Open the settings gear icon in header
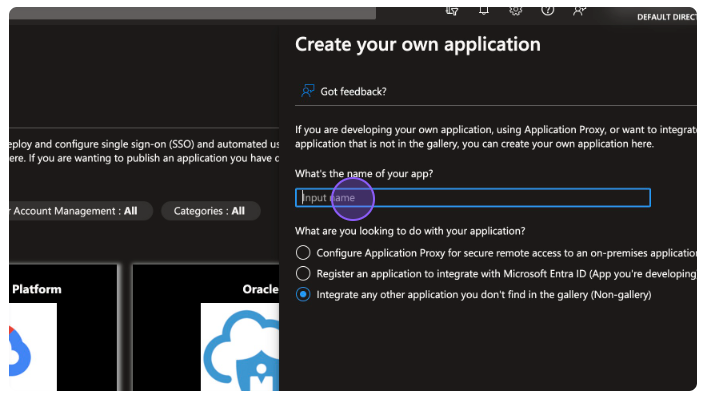 pos(515,11)
